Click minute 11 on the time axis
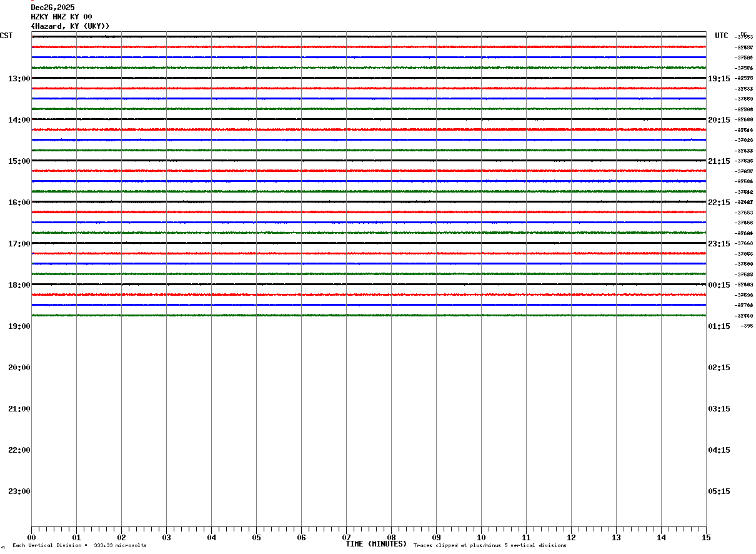Viewport: 756px width, 554px height. click(x=526, y=538)
